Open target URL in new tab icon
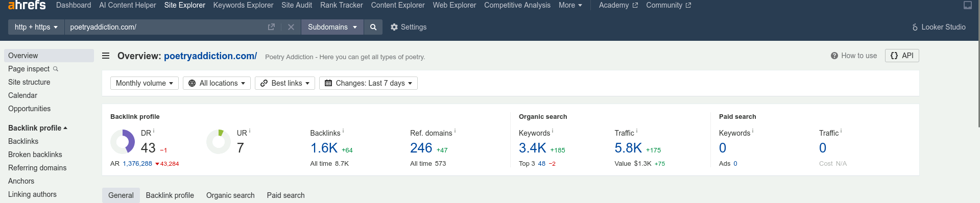 tap(271, 27)
